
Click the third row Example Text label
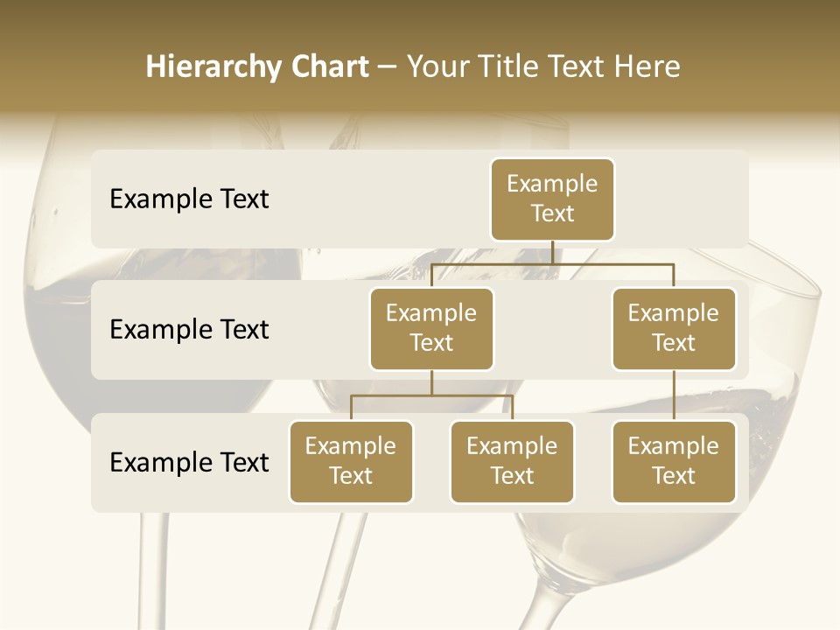point(189,462)
